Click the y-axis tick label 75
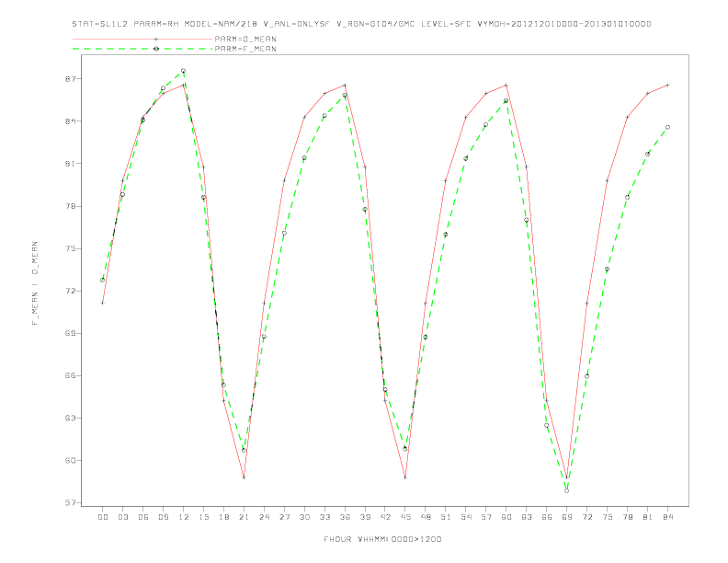The width and height of the screenshot is (728, 563). [x=70, y=248]
